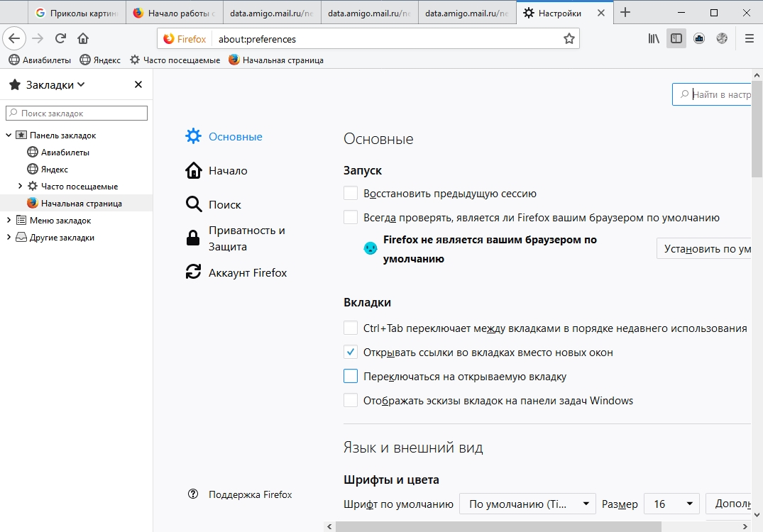Click the globe extension icon in toolbar

(x=722, y=38)
